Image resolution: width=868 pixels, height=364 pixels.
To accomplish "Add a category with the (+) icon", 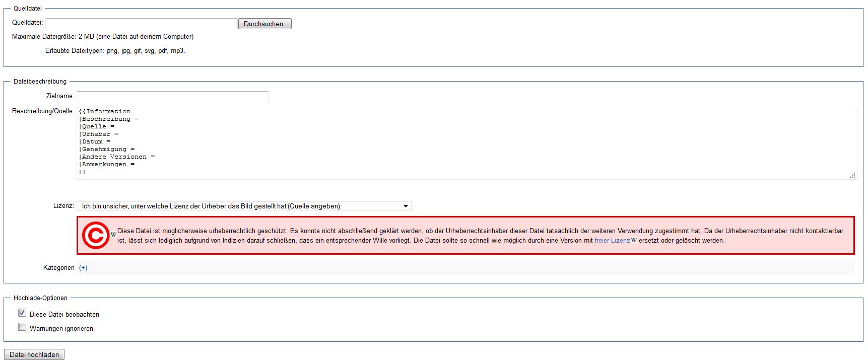I will (83, 268).
